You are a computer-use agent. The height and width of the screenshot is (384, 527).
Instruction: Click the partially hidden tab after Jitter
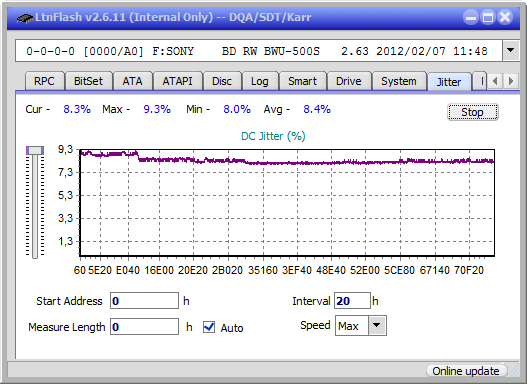point(479,81)
